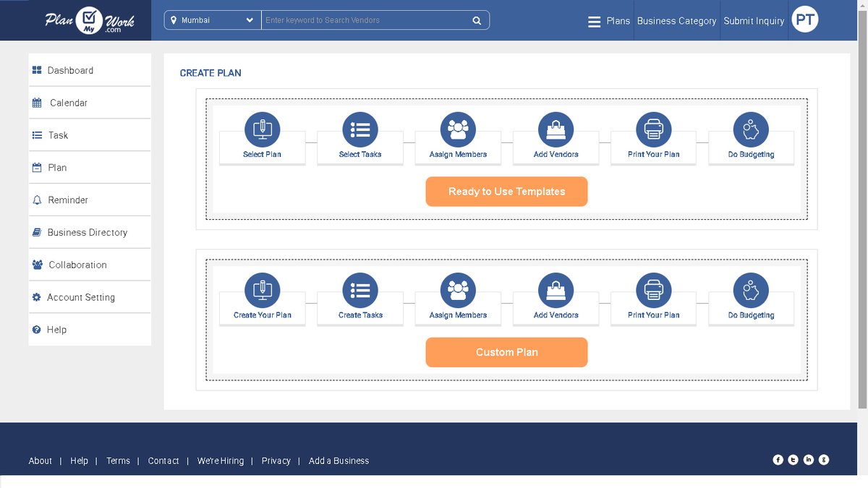The image size is (868, 488).
Task: Click Print Your Plan icon in templates row
Action: pyautogui.click(x=654, y=130)
